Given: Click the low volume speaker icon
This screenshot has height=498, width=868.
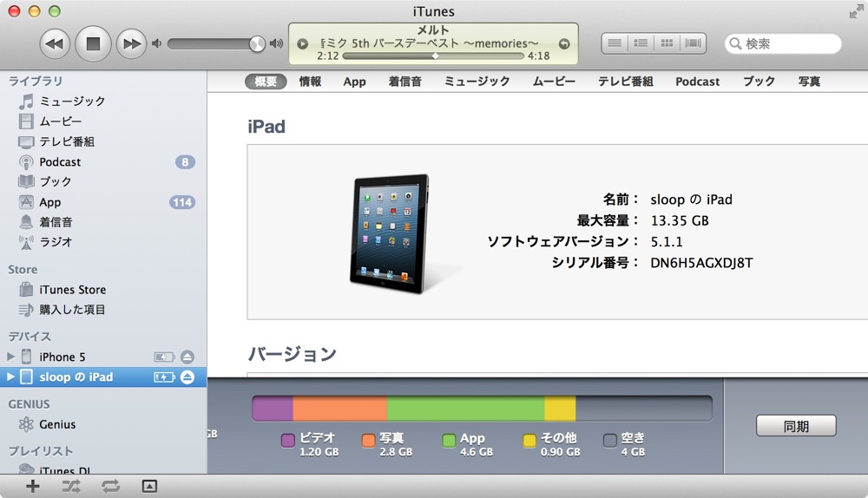Looking at the screenshot, I should click(156, 43).
